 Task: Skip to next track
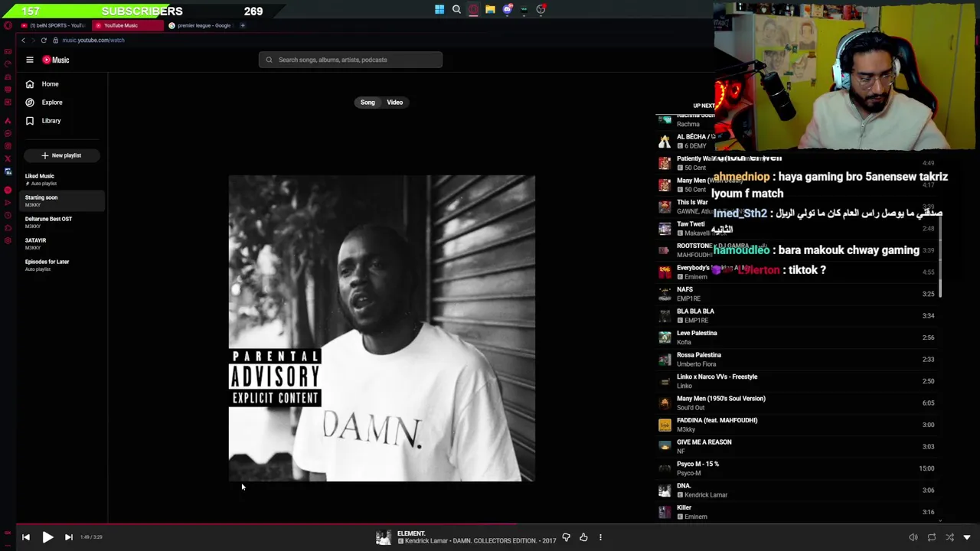click(x=68, y=537)
